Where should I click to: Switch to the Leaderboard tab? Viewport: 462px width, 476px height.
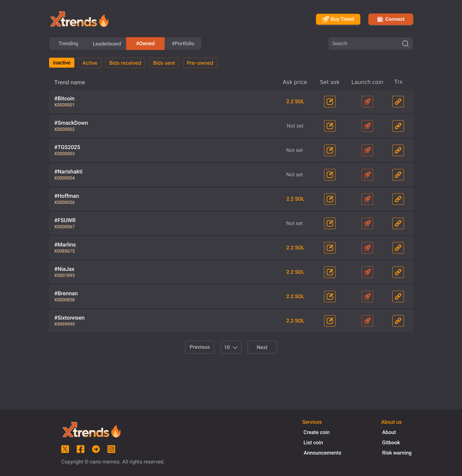(x=107, y=44)
